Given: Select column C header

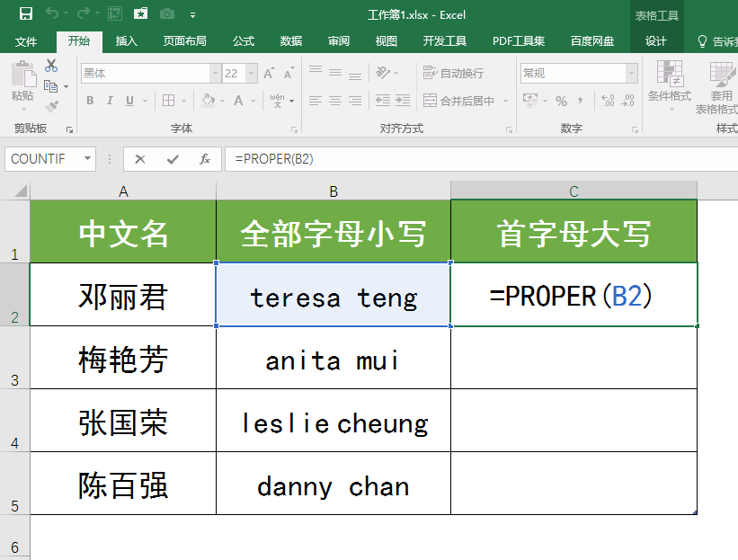Looking at the screenshot, I should point(574,191).
